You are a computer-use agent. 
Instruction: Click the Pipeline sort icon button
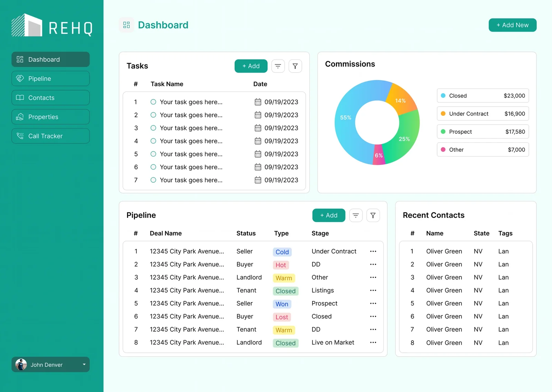point(356,215)
